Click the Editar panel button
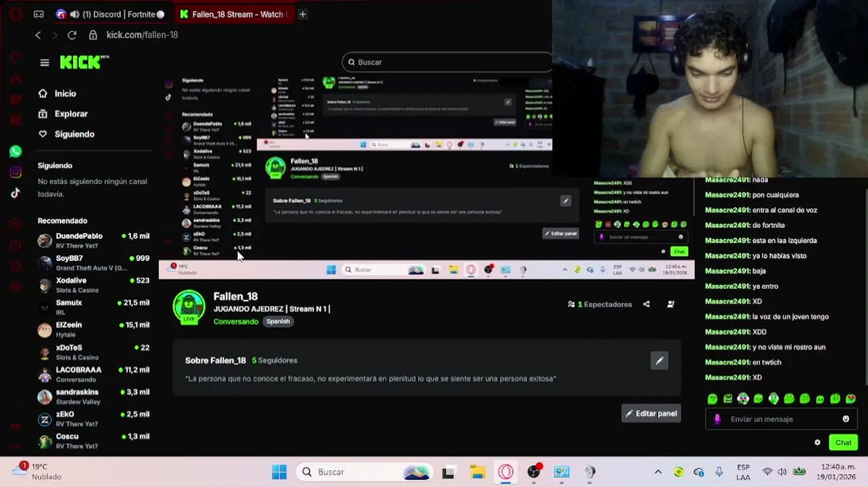This screenshot has width=868, height=487. pos(651,413)
